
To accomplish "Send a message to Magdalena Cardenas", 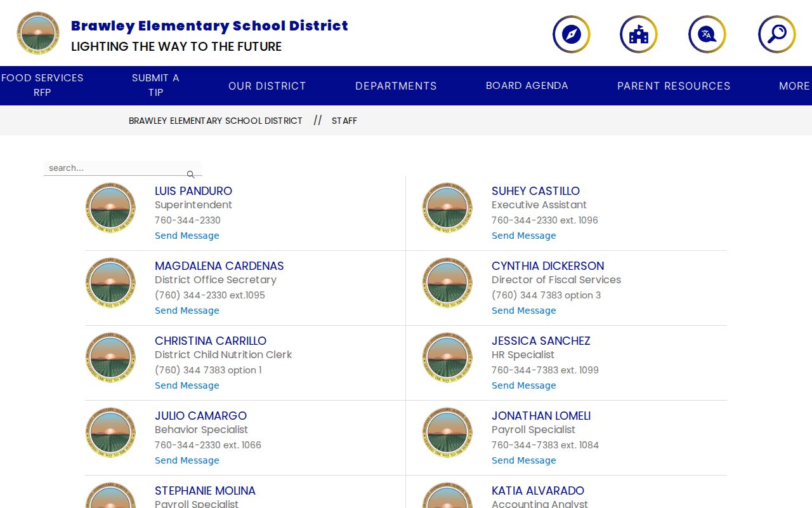I will 187,311.
